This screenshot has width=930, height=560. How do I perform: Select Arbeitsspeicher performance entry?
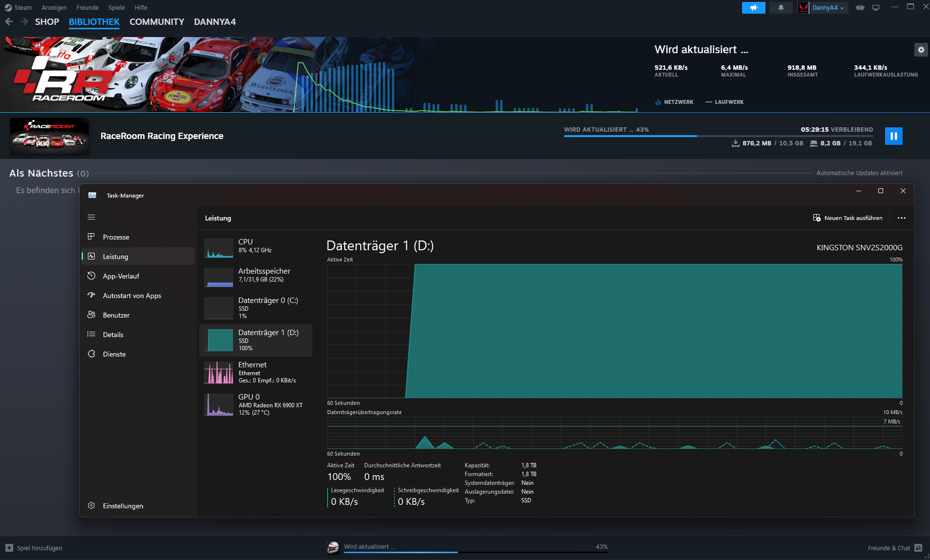256,277
